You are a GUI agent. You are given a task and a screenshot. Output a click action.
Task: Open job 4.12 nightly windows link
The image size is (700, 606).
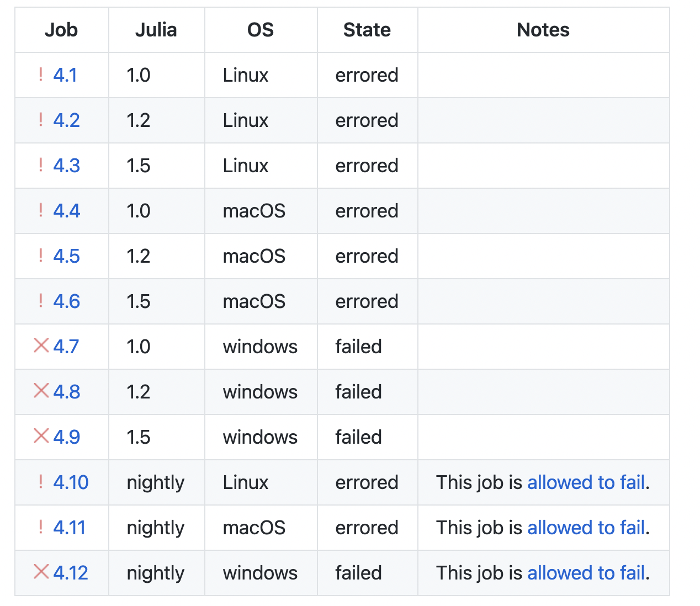point(71,573)
